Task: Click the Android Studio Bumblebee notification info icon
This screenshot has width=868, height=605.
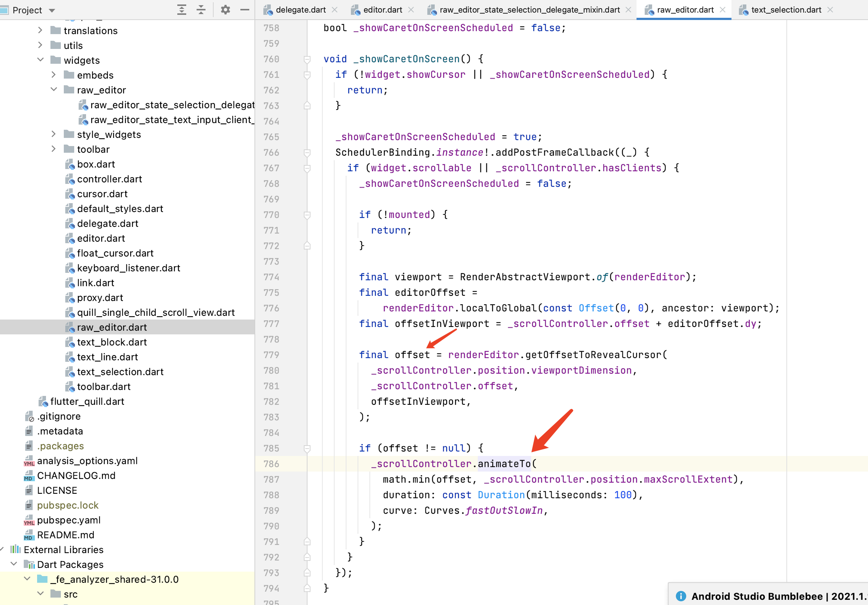Action: pos(680,596)
